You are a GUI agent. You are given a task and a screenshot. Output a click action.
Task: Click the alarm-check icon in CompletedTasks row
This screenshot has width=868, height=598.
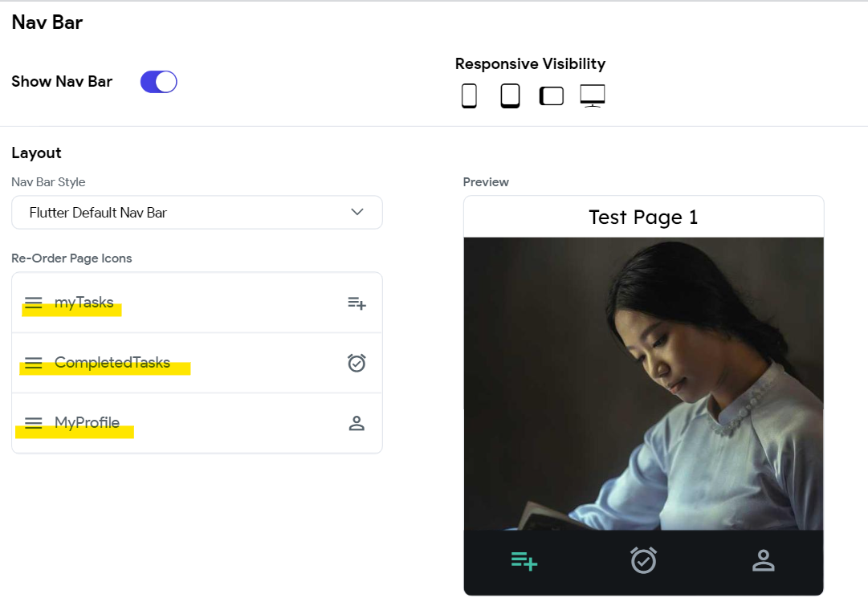pyautogui.click(x=357, y=363)
